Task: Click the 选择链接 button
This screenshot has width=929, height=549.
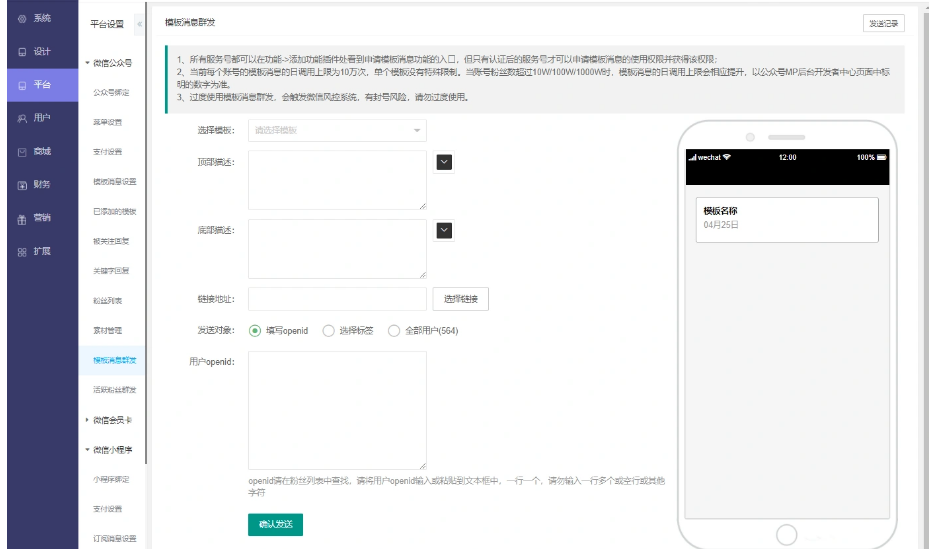Action: coord(460,299)
